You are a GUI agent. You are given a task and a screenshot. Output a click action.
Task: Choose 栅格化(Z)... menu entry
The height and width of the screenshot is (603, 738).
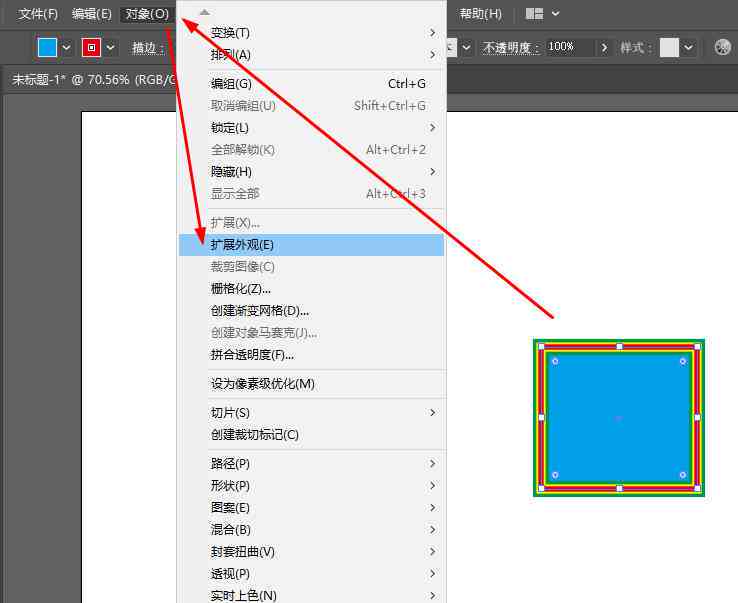point(312,289)
